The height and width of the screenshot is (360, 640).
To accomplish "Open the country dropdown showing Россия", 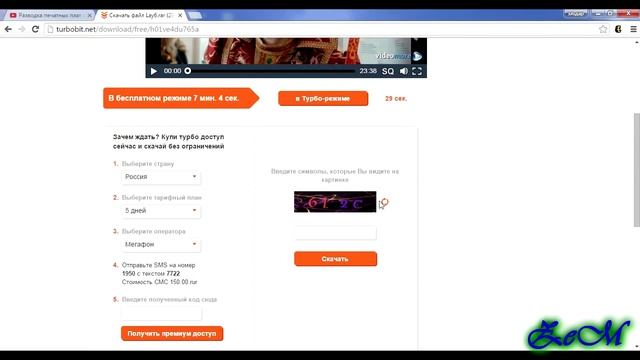I will pos(161,177).
